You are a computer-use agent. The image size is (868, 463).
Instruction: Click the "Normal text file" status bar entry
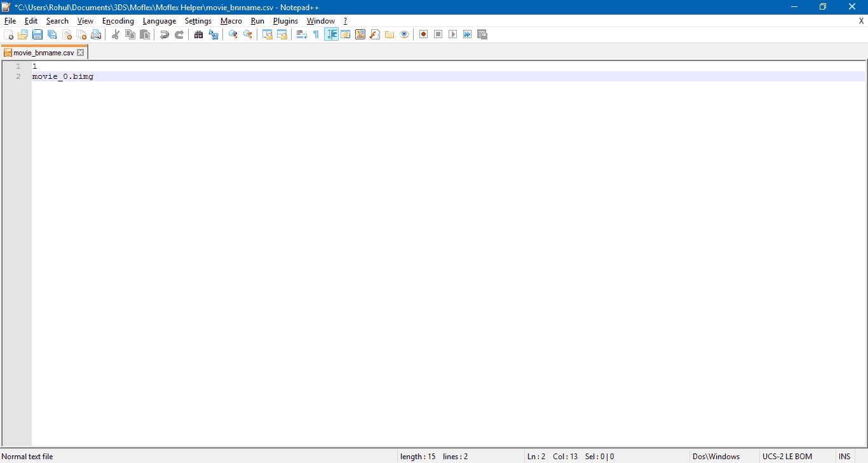(28, 457)
